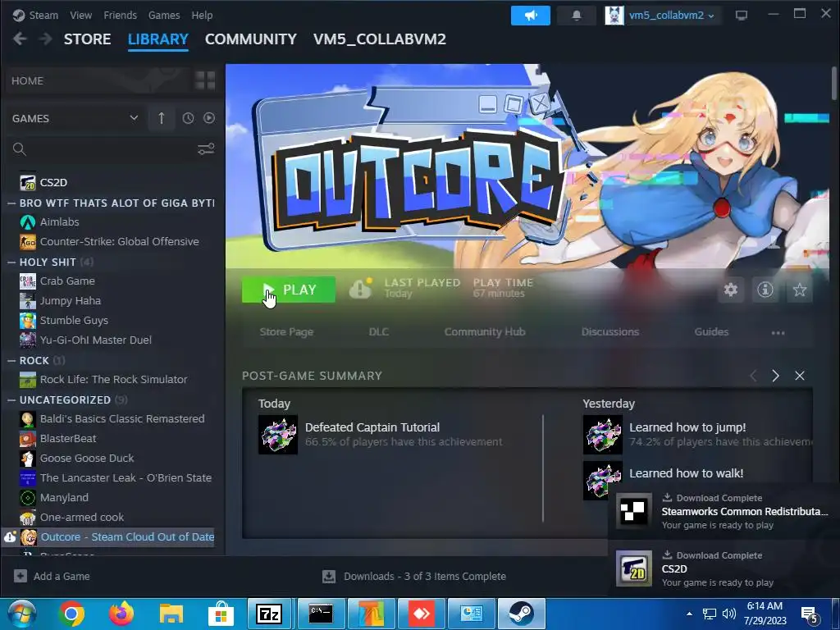Open the Store Page link
The image size is (840, 630).
click(286, 331)
